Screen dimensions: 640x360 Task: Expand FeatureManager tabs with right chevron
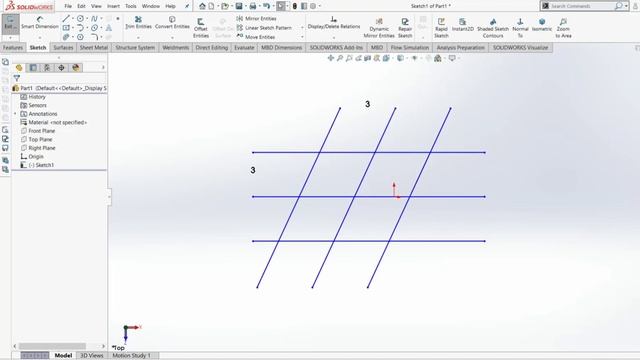point(103,68)
